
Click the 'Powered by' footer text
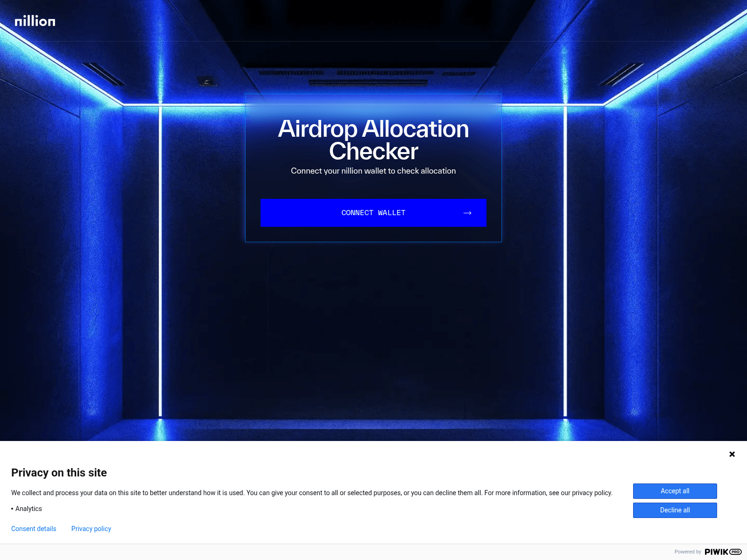click(688, 552)
